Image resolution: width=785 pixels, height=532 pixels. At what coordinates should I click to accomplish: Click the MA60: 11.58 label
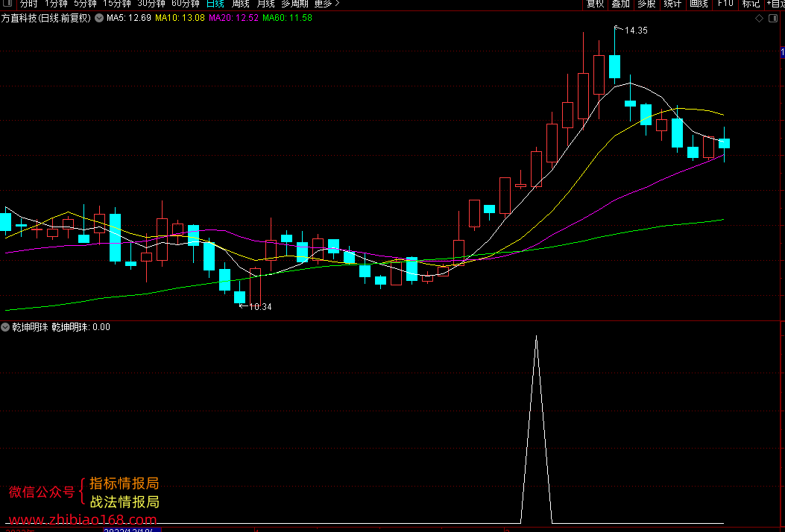click(287, 18)
